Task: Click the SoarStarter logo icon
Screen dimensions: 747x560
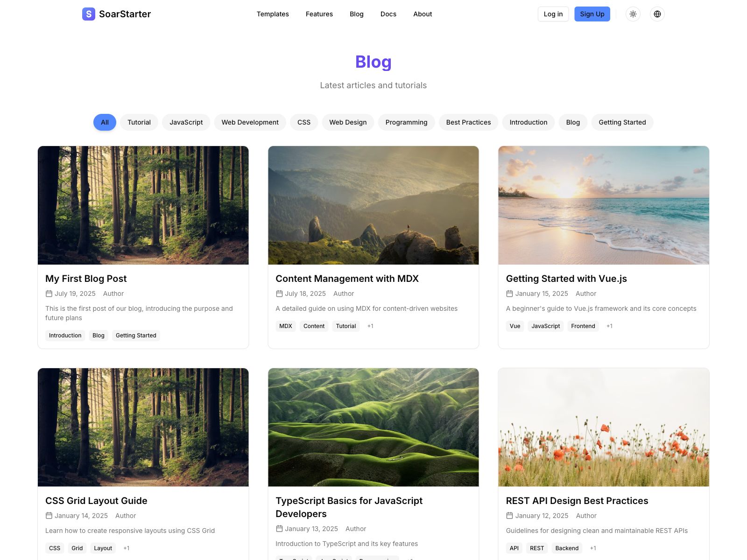Action: click(x=89, y=14)
